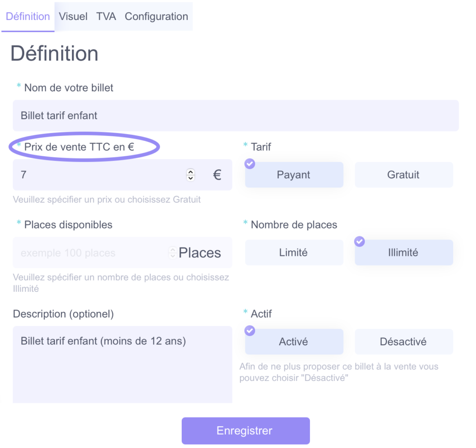The image size is (476, 448).
Task: Decrease price with the stepper down arrow
Action: point(191,178)
